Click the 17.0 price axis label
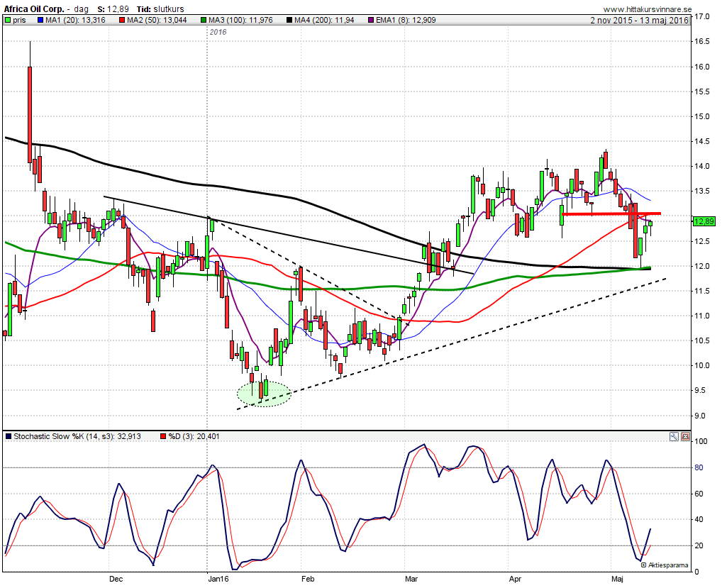Screen dimensions: 722x588 (x=702, y=16)
